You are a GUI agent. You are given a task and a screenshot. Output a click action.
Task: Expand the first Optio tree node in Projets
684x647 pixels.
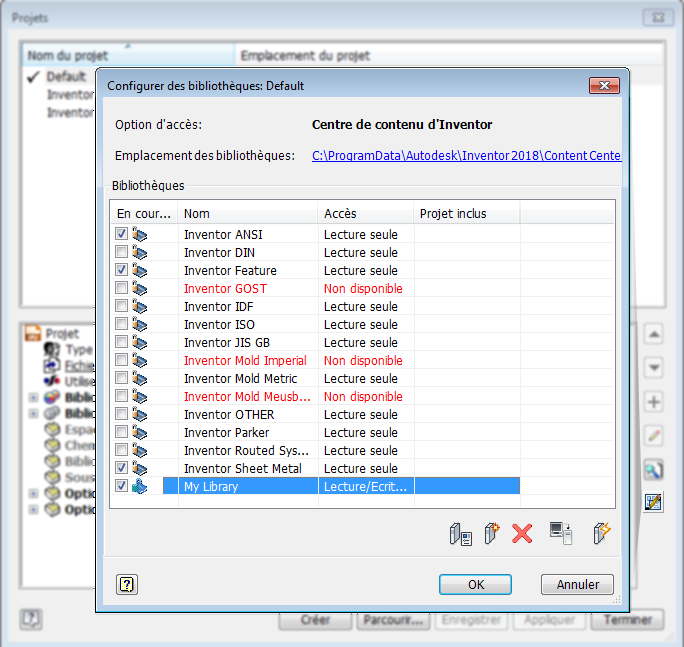[x=33, y=493]
